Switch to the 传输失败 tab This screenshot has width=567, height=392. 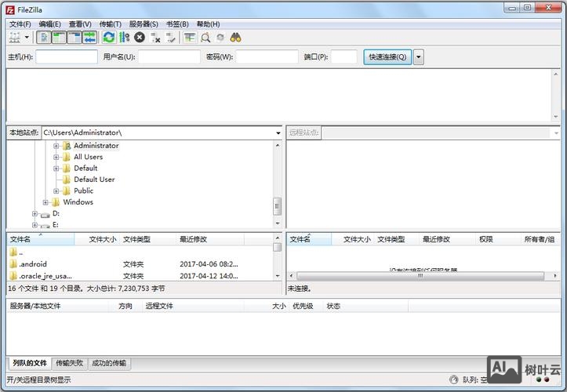(70, 363)
